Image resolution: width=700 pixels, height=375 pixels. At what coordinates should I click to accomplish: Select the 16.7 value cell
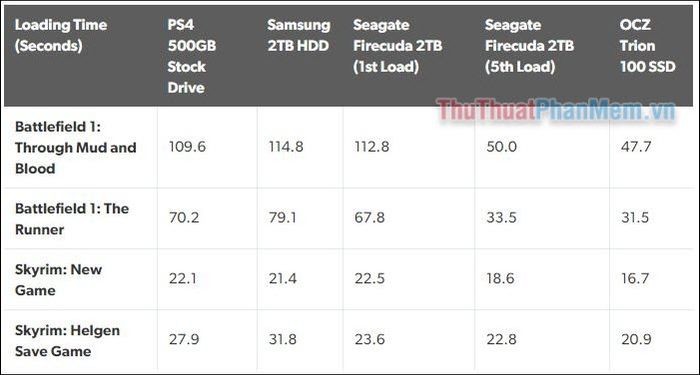[x=636, y=279]
